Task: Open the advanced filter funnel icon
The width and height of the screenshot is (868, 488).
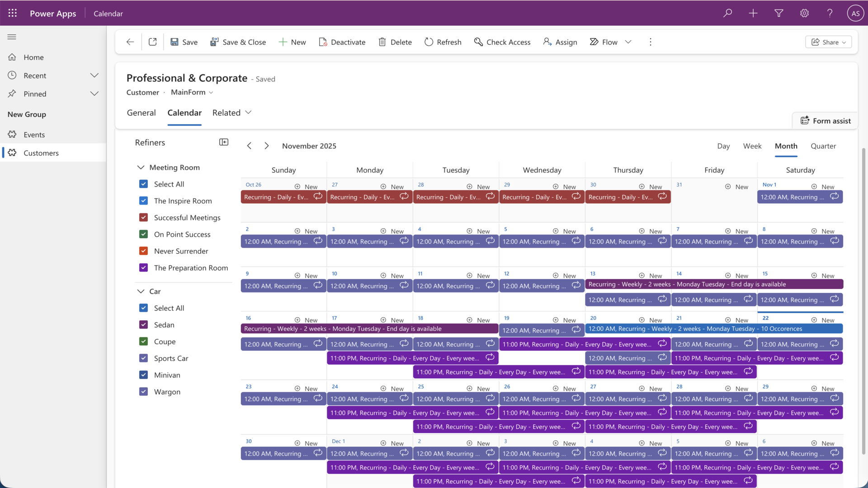Action: pyautogui.click(x=778, y=13)
